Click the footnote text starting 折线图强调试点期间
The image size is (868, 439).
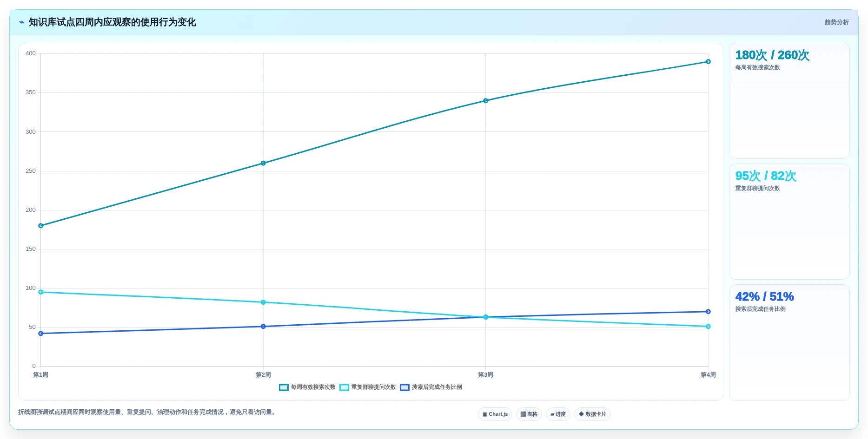click(x=148, y=412)
